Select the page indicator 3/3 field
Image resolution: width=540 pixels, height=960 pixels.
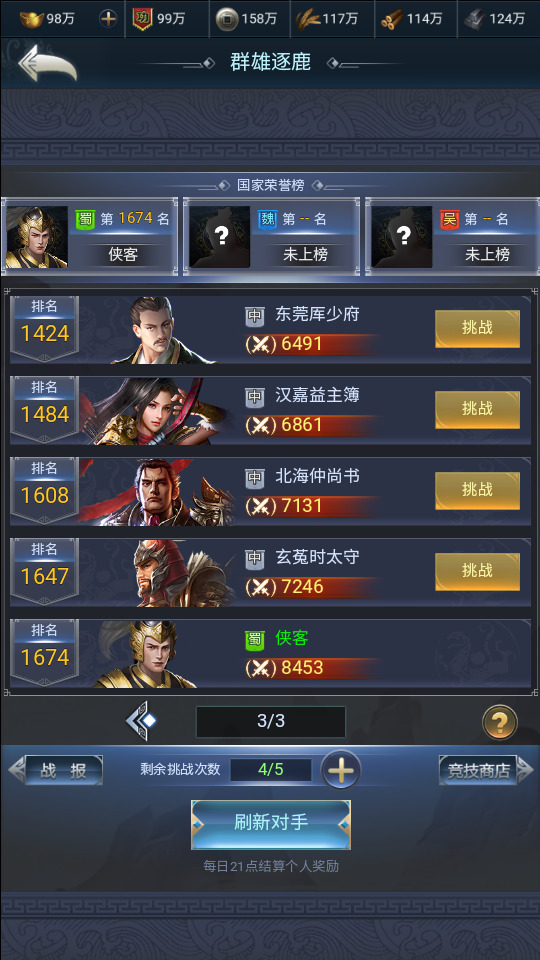[x=271, y=721]
